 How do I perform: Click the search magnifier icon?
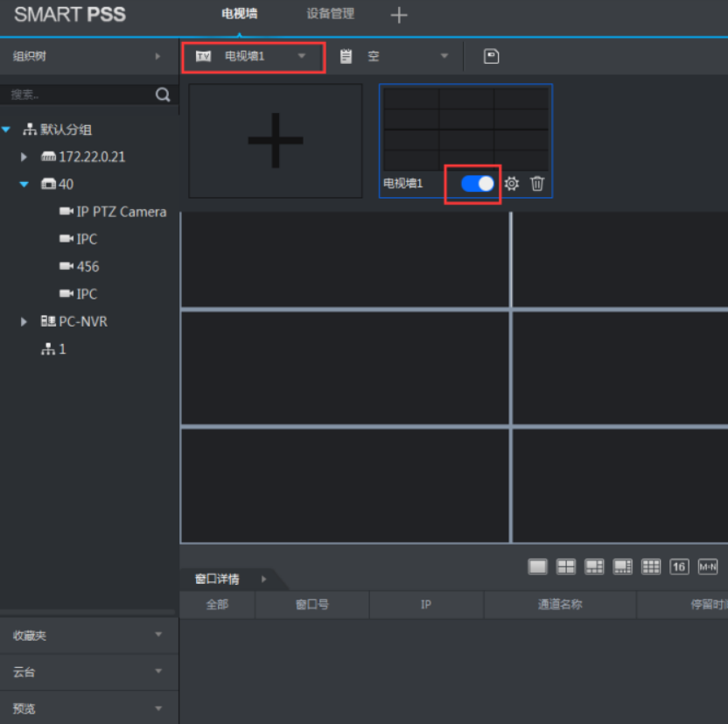[163, 95]
